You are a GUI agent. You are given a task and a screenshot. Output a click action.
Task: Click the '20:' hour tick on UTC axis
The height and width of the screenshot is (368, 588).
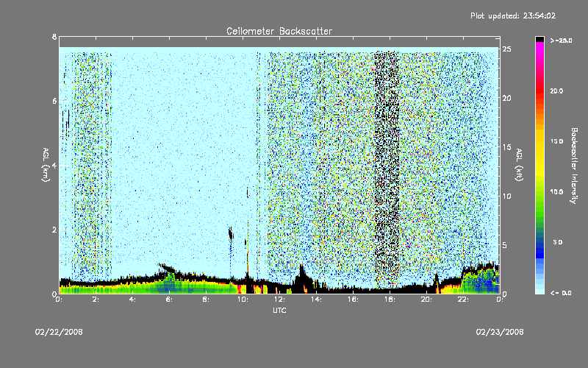pos(426,300)
